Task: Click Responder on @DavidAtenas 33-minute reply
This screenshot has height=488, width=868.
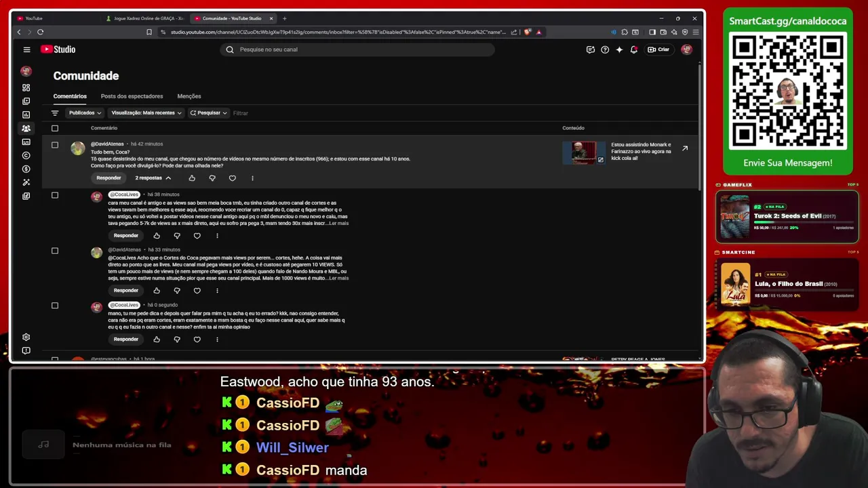Action: (x=125, y=291)
